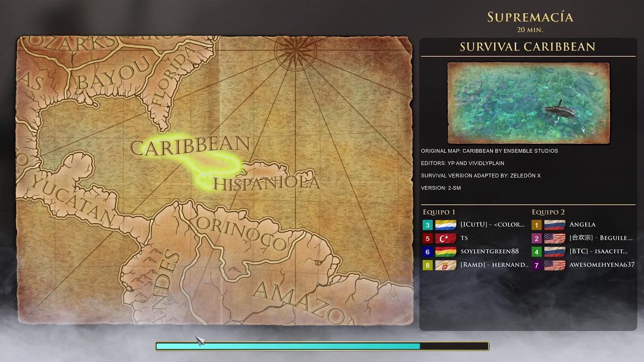Screen dimensions: 644x362
Task: Click player name [ICutU] - <color...
Action: [x=493, y=225]
